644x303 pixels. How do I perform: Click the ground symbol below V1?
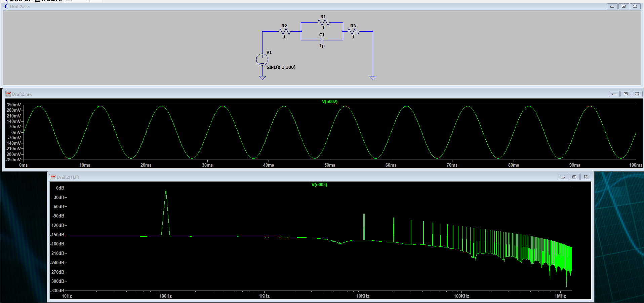262,78
